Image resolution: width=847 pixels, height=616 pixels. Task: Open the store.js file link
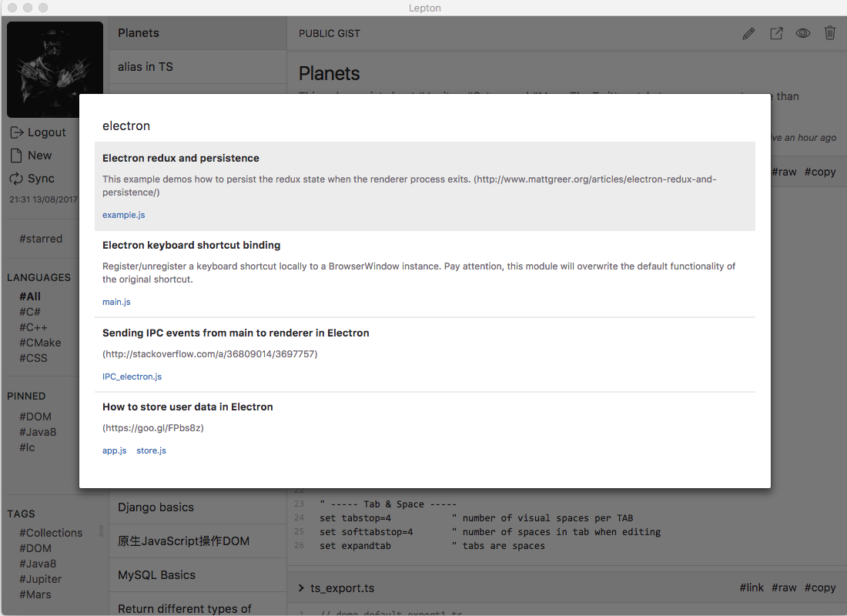(x=151, y=450)
